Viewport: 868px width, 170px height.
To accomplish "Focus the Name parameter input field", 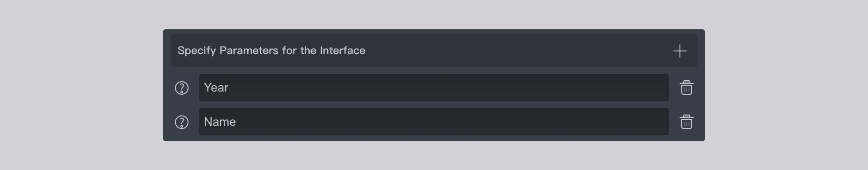I will (x=434, y=122).
